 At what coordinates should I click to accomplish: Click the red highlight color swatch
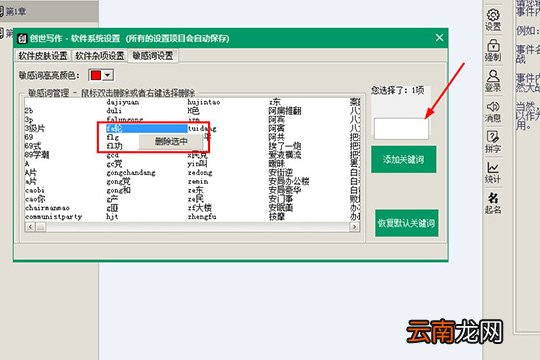pyautogui.click(x=96, y=75)
